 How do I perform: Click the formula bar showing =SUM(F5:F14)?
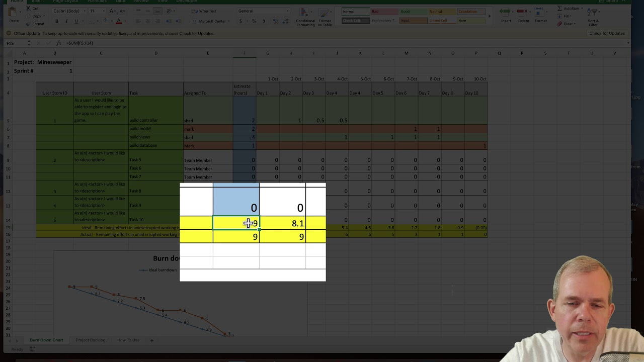(345, 43)
